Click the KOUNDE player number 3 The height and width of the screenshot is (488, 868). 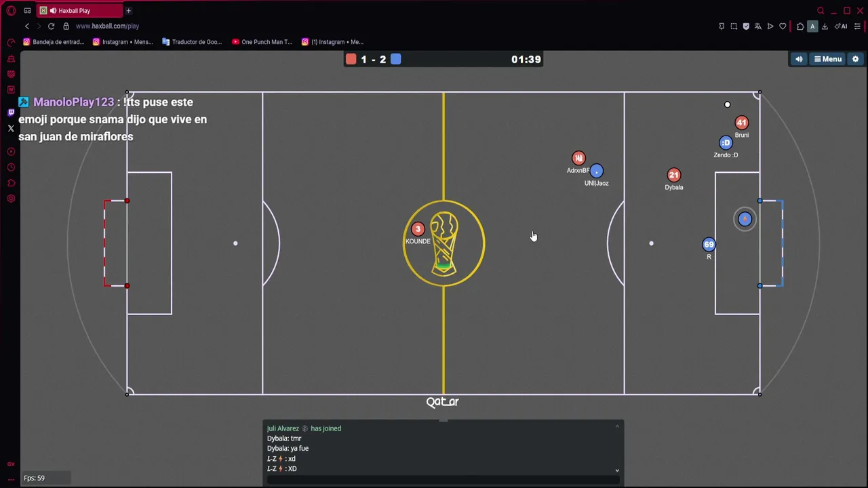(x=418, y=229)
